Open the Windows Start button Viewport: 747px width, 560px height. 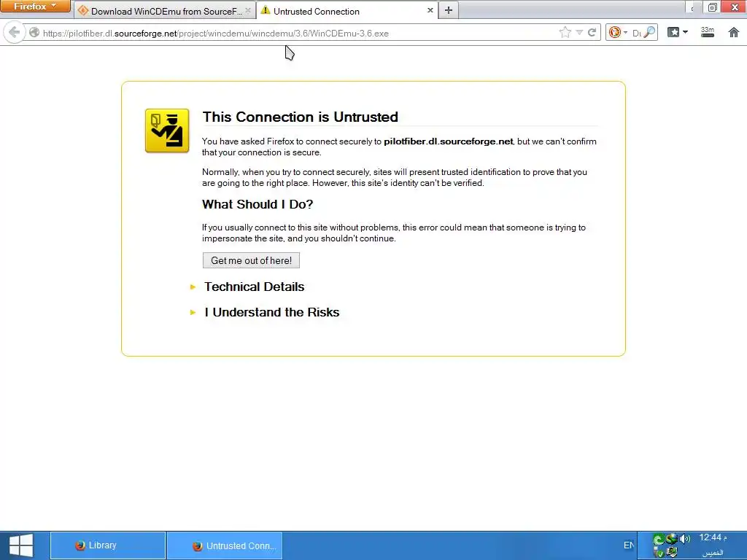pyautogui.click(x=21, y=545)
